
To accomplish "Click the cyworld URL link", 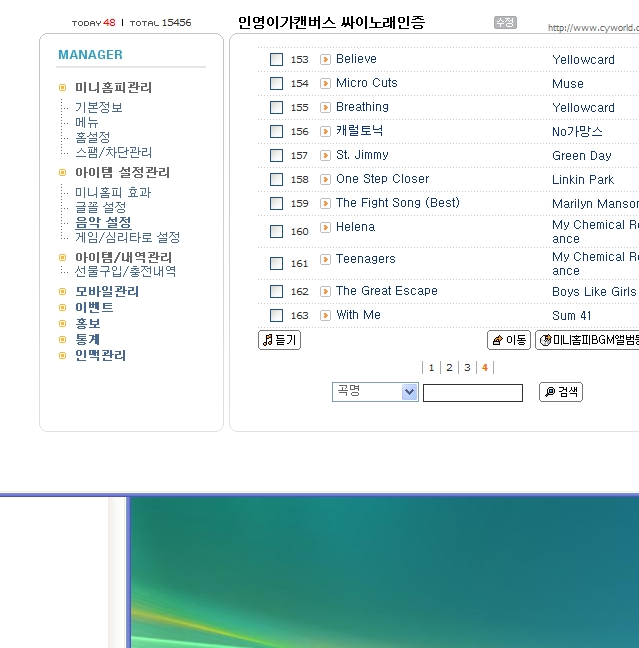I will 594,28.
